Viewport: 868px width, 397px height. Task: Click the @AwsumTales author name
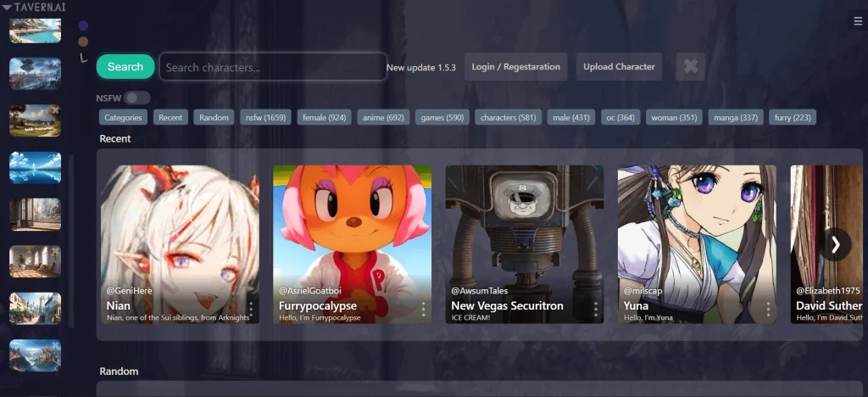(480, 291)
